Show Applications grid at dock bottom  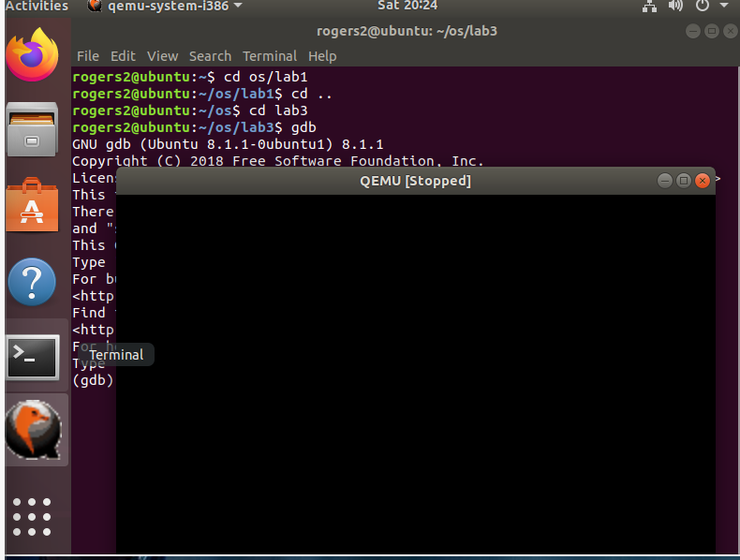tap(33, 515)
